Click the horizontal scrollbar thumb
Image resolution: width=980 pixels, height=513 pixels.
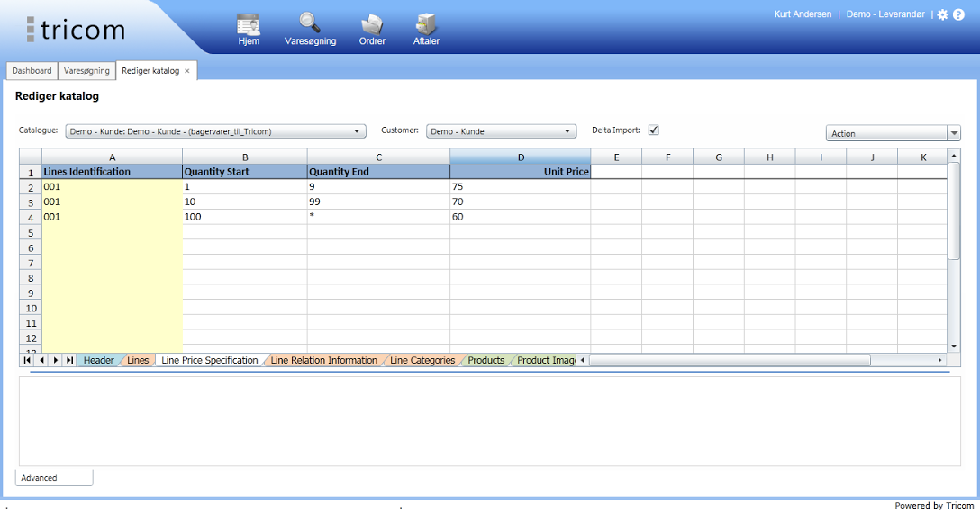click(730, 360)
